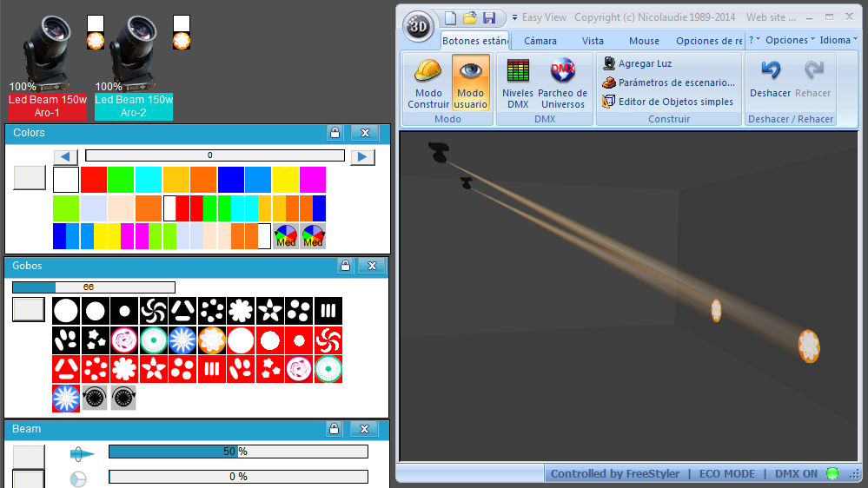
Task: Select the blue starburst gobo on black
Action: (x=182, y=340)
